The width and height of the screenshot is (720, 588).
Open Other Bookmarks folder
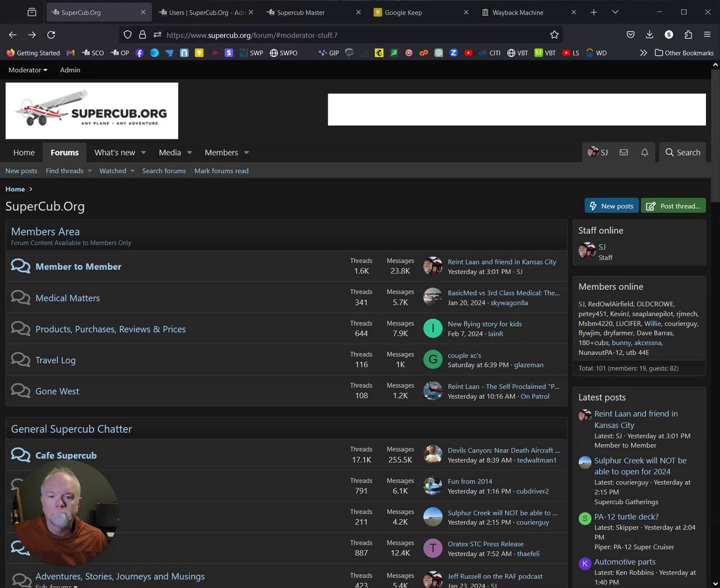point(684,53)
